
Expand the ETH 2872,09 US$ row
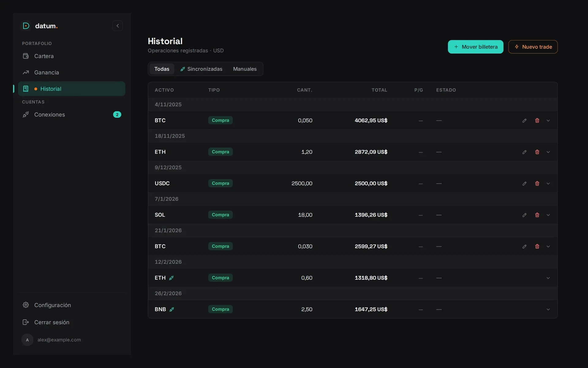(x=548, y=152)
